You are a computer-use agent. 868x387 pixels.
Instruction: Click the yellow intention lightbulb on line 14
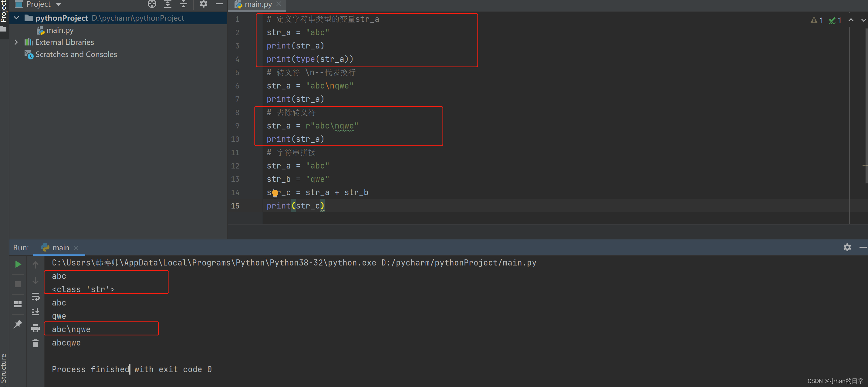pos(275,193)
